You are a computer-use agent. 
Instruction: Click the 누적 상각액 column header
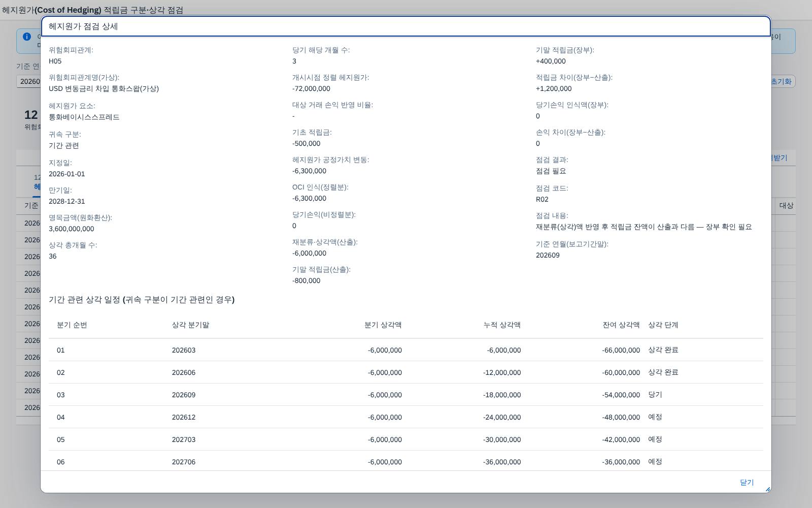click(502, 325)
